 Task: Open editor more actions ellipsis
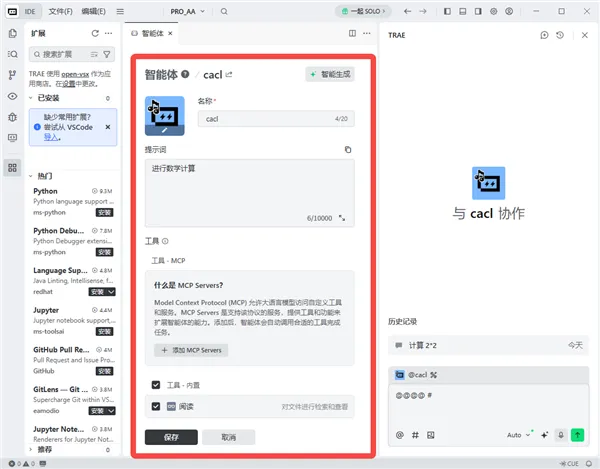click(x=367, y=33)
